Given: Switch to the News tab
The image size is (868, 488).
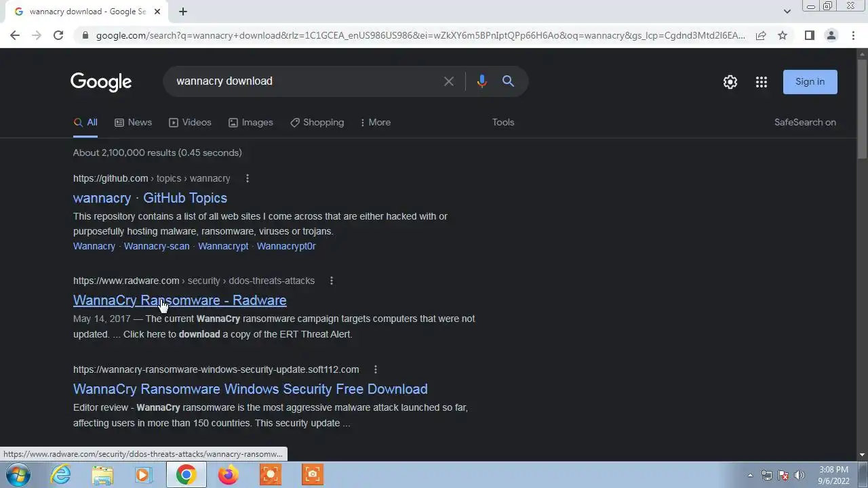Looking at the screenshot, I should tap(133, 123).
